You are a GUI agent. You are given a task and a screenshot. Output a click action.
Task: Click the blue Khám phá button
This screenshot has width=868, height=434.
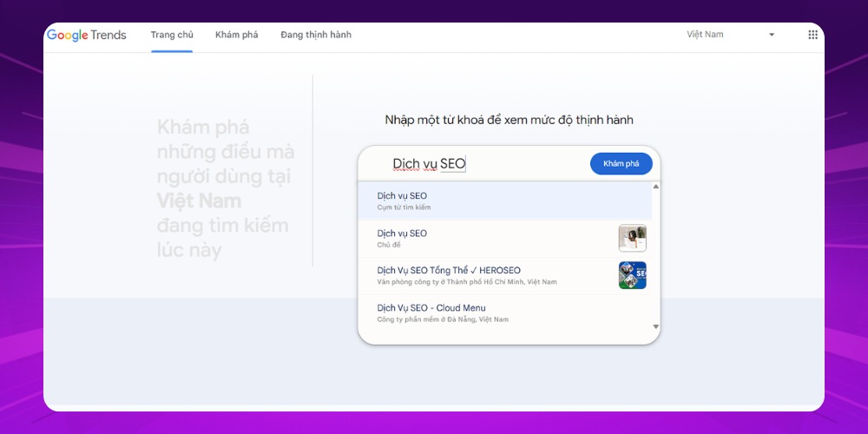click(621, 164)
